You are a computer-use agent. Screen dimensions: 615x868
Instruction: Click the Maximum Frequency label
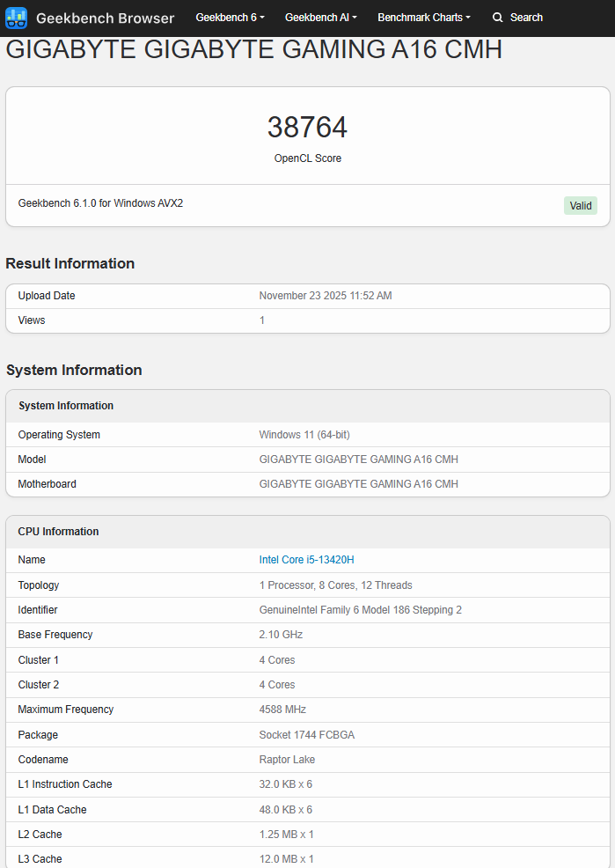pyautogui.click(x=66, y=710)
